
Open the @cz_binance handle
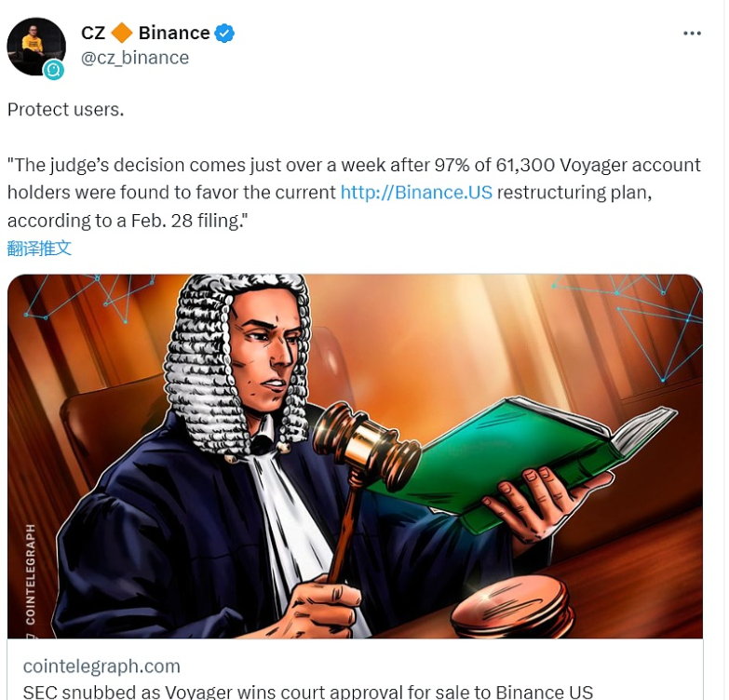coord(135,58)
